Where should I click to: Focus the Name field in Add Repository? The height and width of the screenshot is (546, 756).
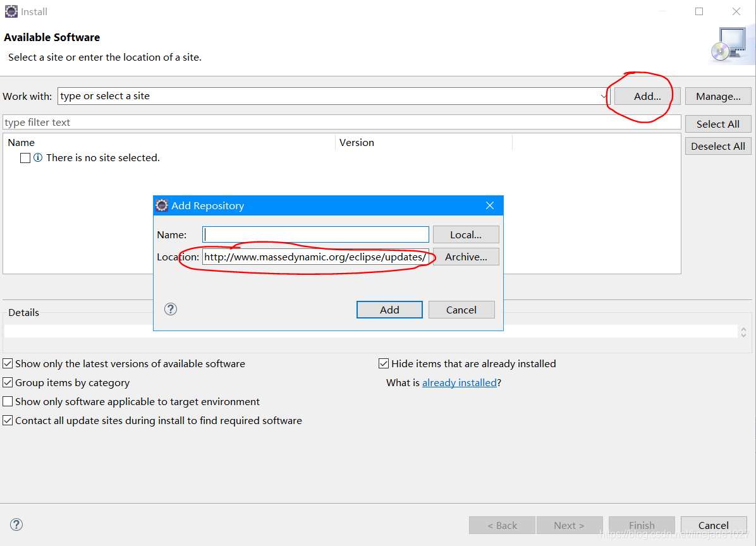(x=316, y=234)
